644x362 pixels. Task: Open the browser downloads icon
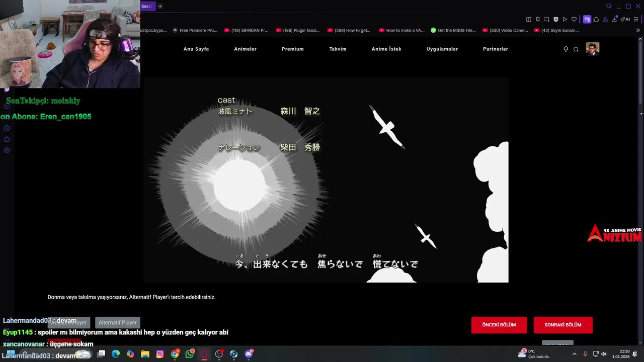[x=614, y=19]
